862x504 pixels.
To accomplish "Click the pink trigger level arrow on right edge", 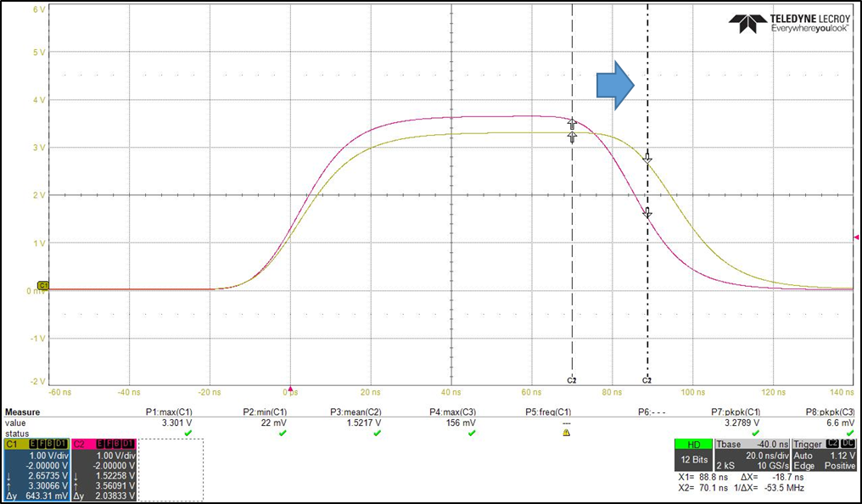I will click(856, 238).
